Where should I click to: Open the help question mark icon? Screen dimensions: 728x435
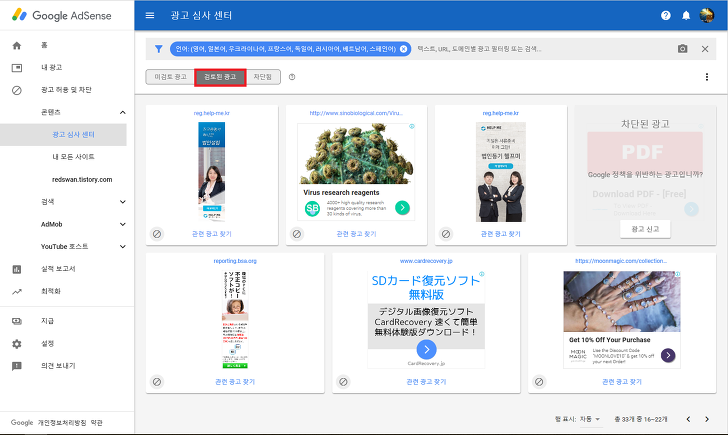[666, 15]
